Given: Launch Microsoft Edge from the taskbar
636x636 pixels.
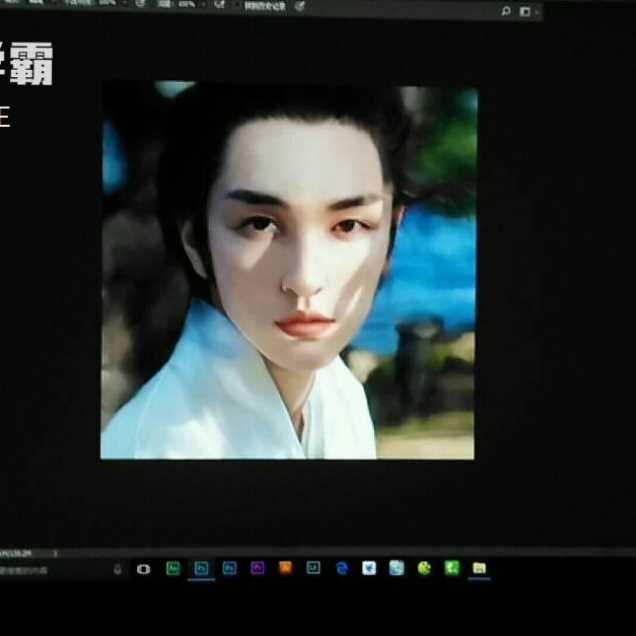Looking at the screenshot, I should click(342, 568).
